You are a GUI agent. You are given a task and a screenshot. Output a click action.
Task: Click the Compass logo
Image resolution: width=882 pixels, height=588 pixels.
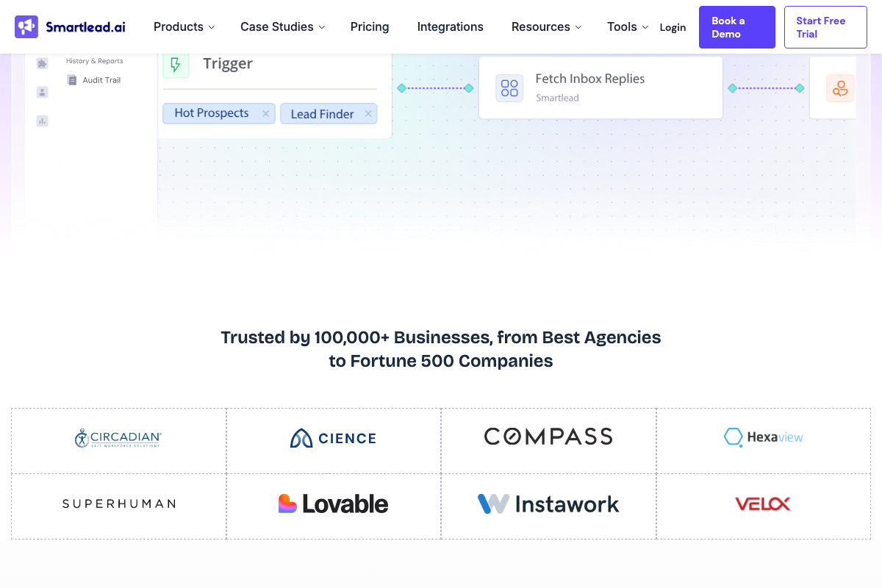(548, 437)
